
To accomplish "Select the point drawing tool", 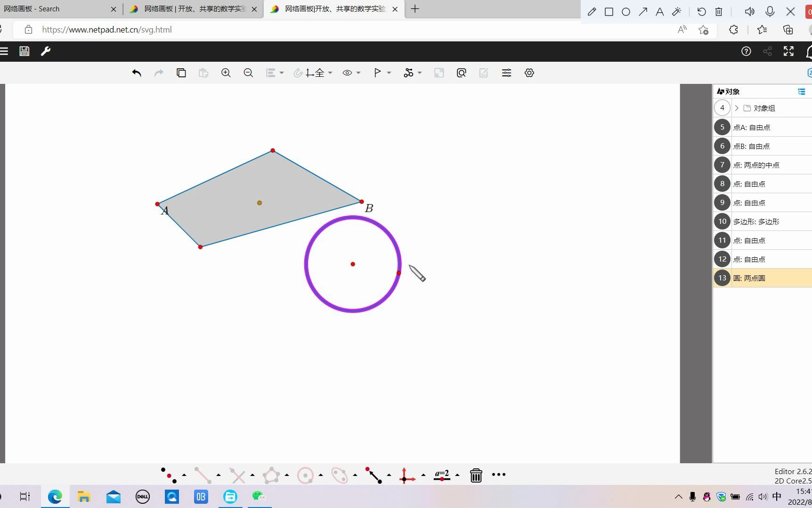I will (169, 475).
